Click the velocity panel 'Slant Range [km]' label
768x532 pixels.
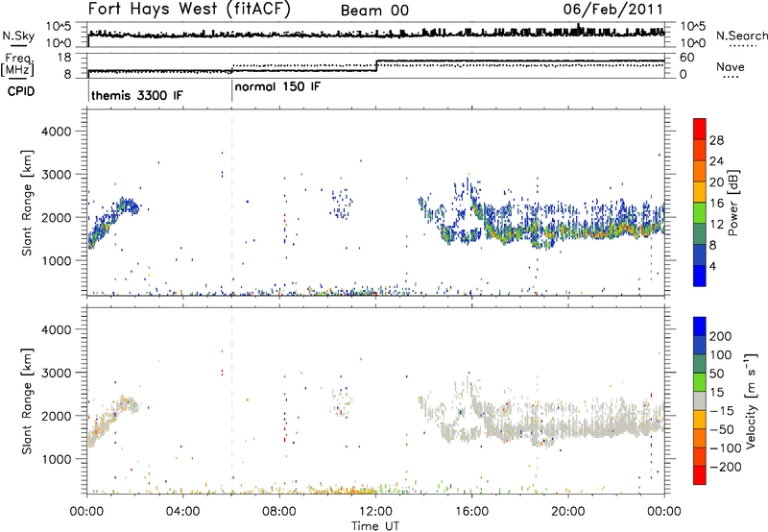(x=27, y=401)
